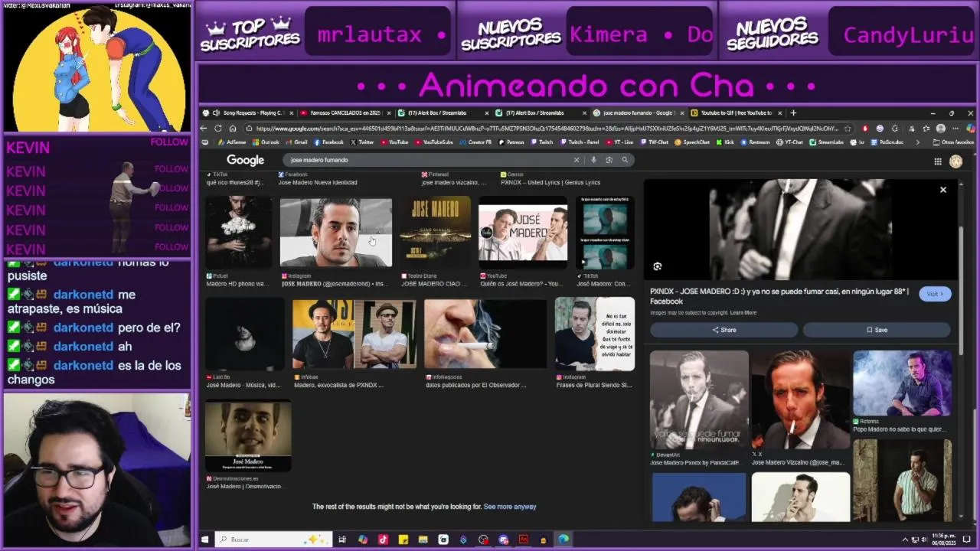The width and height of the screenshot is (980, 551).
Task: Clear the Google search box text
Action: pyautogui.click(x=577, y=160)
